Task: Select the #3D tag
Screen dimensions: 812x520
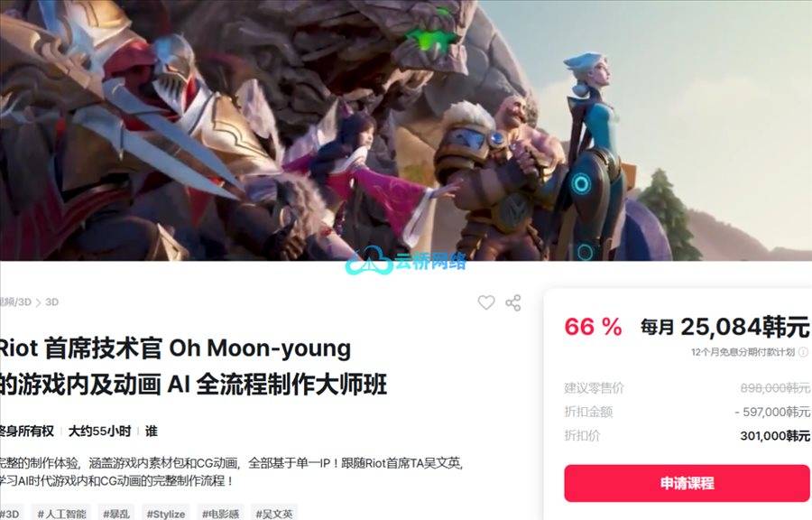Action: click(x=10, y=514)
